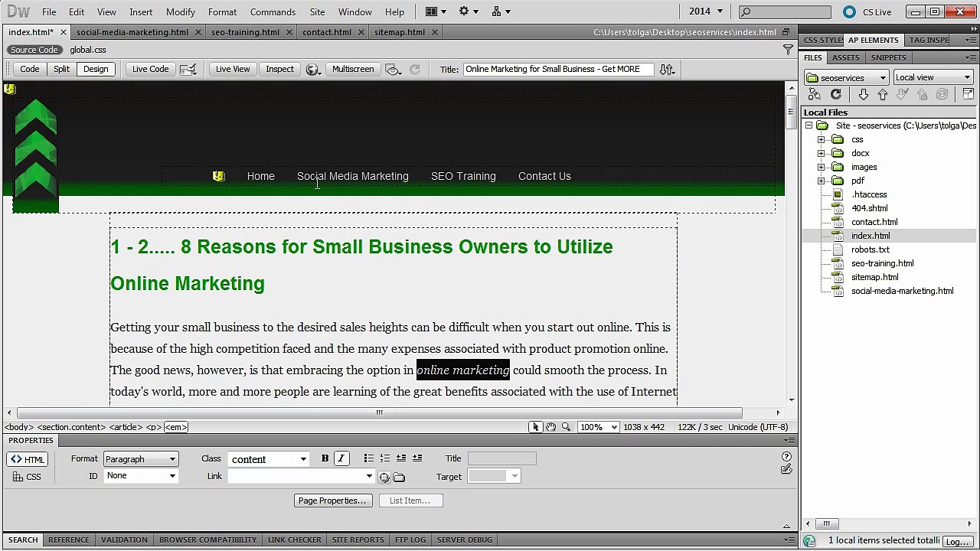Open Properties panel help icon
980x551 pixels.
pyautogui.click(x=786, y=457)
